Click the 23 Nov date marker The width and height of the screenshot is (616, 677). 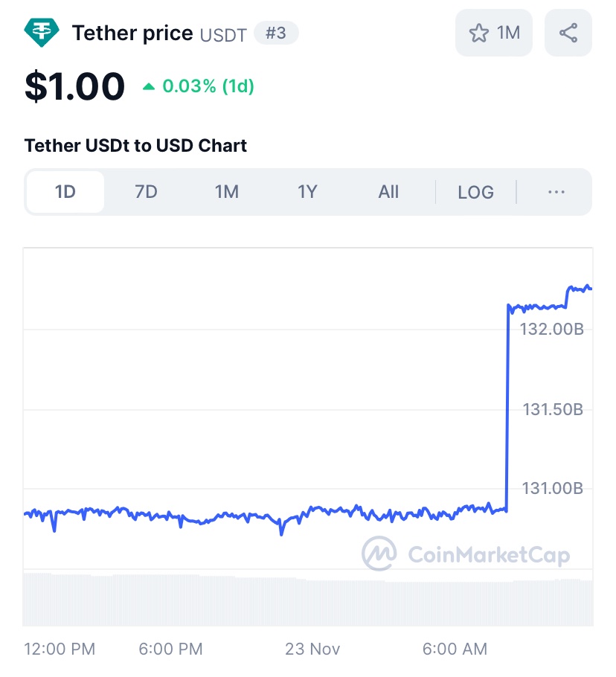[312, 649]
